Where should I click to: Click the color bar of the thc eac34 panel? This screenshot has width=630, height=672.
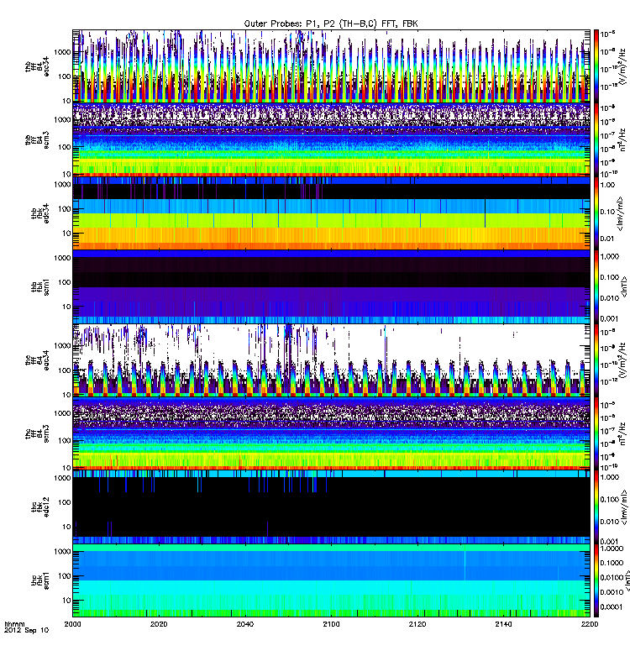click(x=596, y=360)
